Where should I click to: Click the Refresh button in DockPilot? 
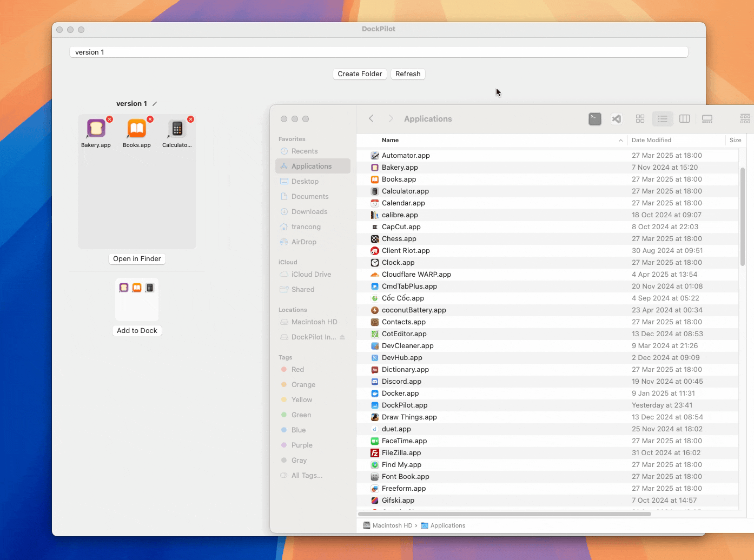tap(408, 74)
